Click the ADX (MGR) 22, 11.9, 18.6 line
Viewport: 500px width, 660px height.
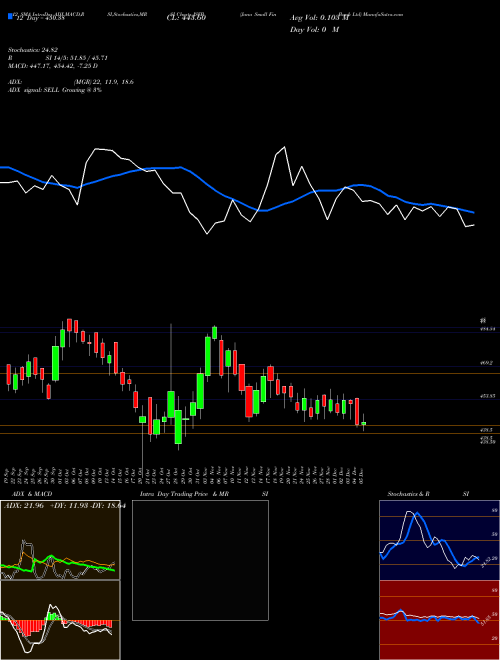(x=71, y=82)
